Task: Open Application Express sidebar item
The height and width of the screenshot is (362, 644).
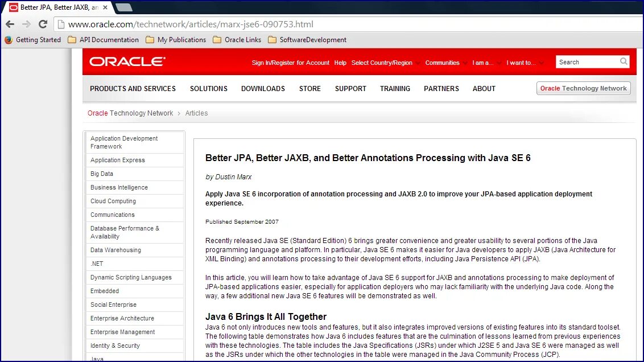Action: click(135, 161)
